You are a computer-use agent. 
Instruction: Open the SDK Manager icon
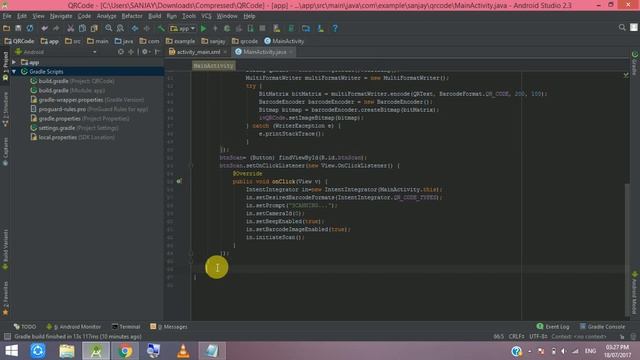click(x=320, y=28)
